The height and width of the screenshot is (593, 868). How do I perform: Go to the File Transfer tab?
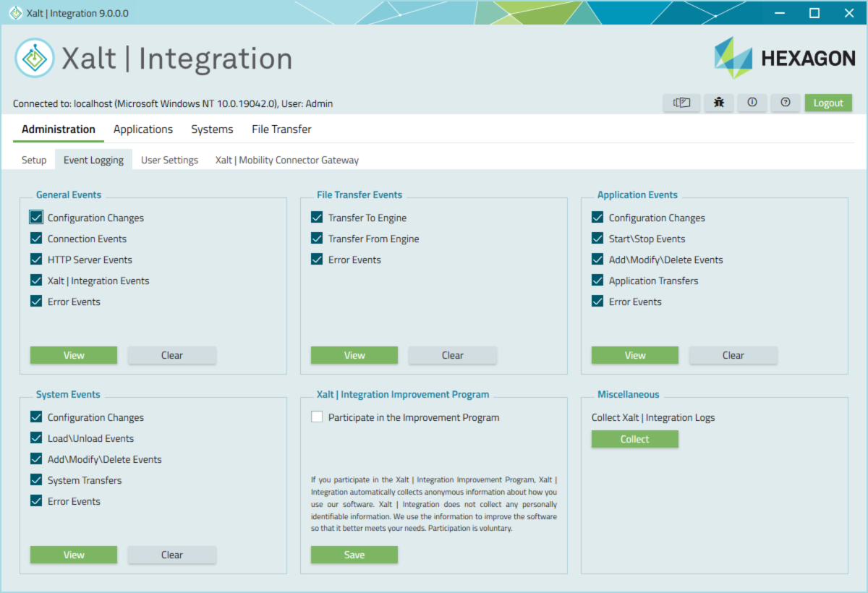pyautogui.click(x=281, y=129)
